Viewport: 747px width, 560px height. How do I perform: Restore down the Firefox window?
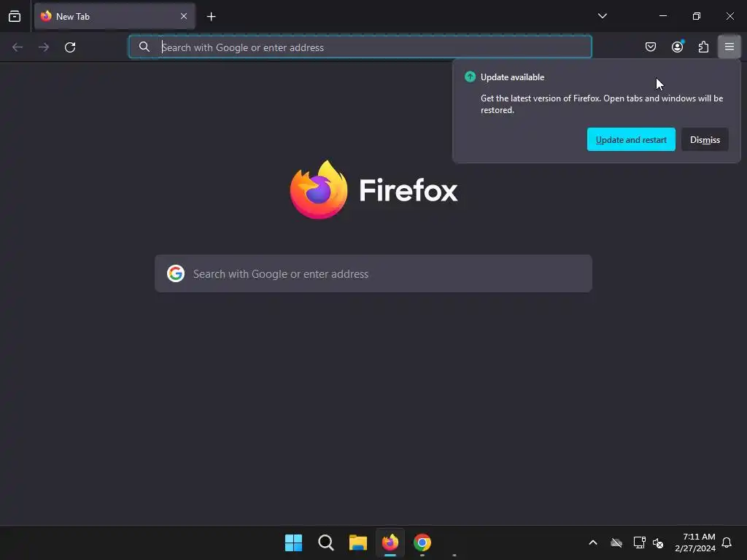[x=697, y=16]
